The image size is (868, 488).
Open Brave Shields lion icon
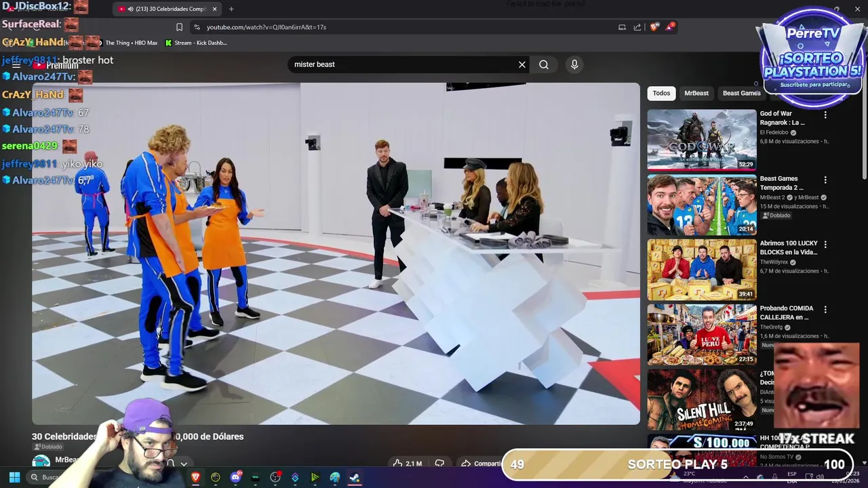(654, 27)
